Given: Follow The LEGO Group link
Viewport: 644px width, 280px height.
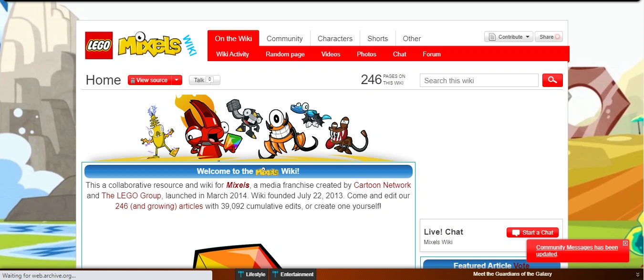Looking at the screenshot, I should 132,196.
